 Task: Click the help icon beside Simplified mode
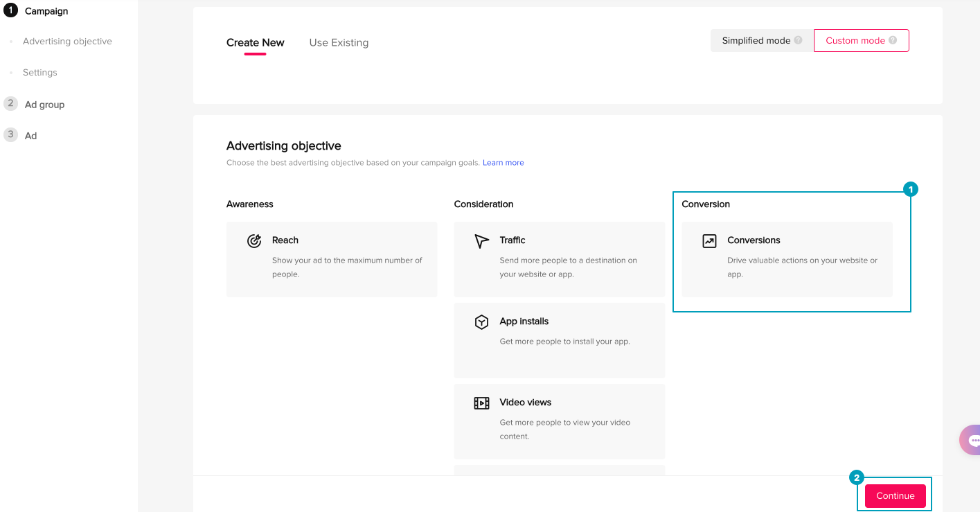(799, 40)
